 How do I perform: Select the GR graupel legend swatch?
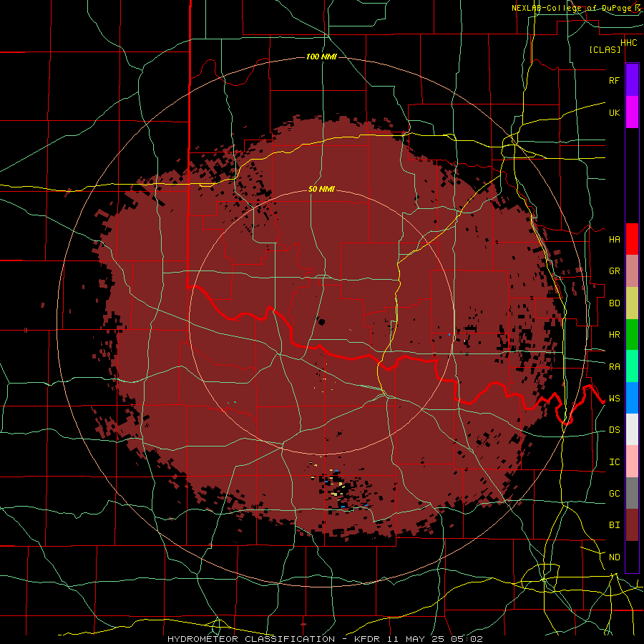[x=632, y=271]
